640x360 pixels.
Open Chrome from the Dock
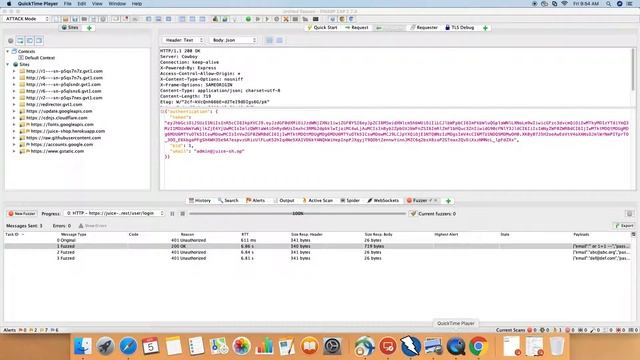478,346
